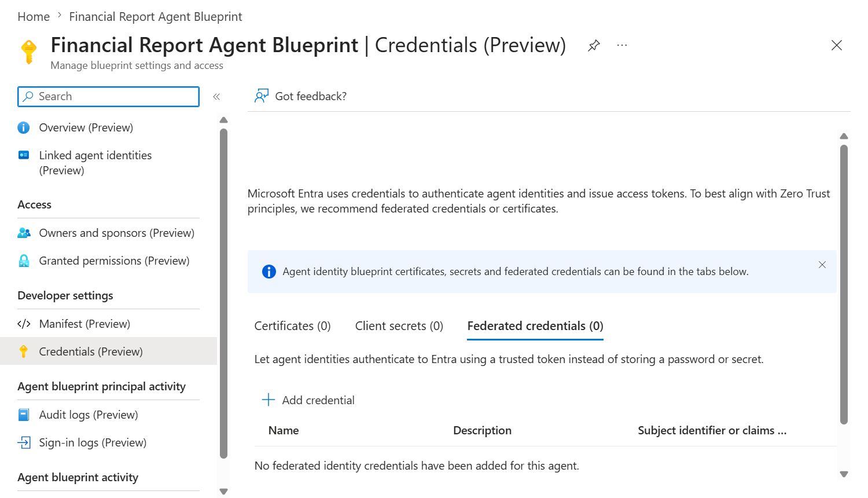Viewport: 868px width, 498px height.
Task: Select Credentials (Preview) menu item
Action: pyautogui.click(x=109, y=351)
